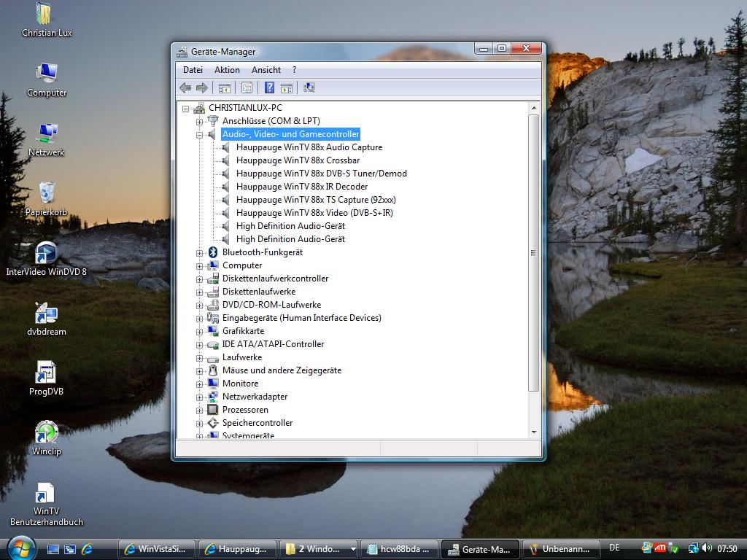Open the ? help menu
747x560 pixels.
click(x=295, y=70)
